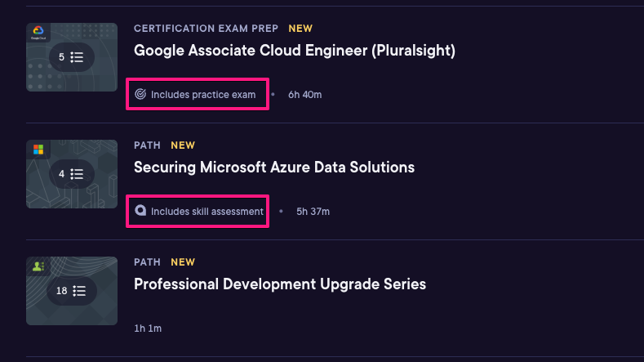Click the 5h 37m duration text

coord(313,212)
